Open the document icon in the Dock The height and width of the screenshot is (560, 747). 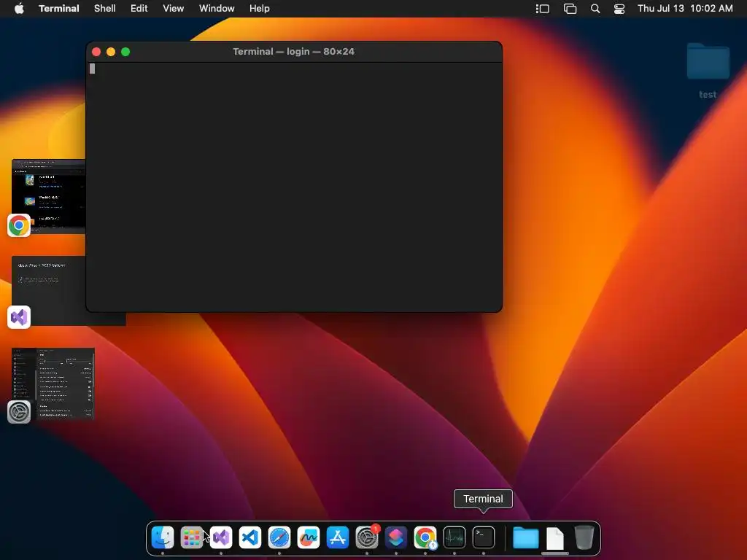(x=555, y=538)
